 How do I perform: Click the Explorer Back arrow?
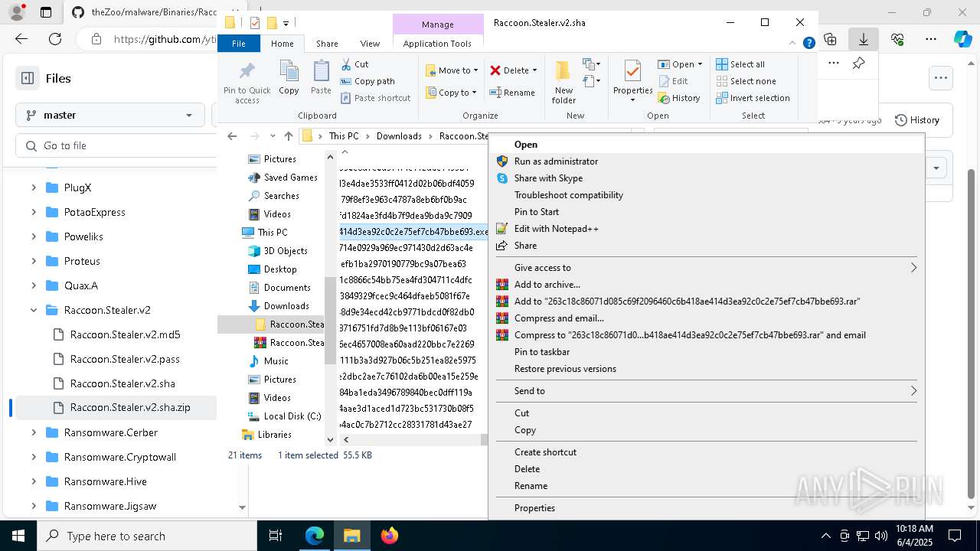[x=232, y=136]
